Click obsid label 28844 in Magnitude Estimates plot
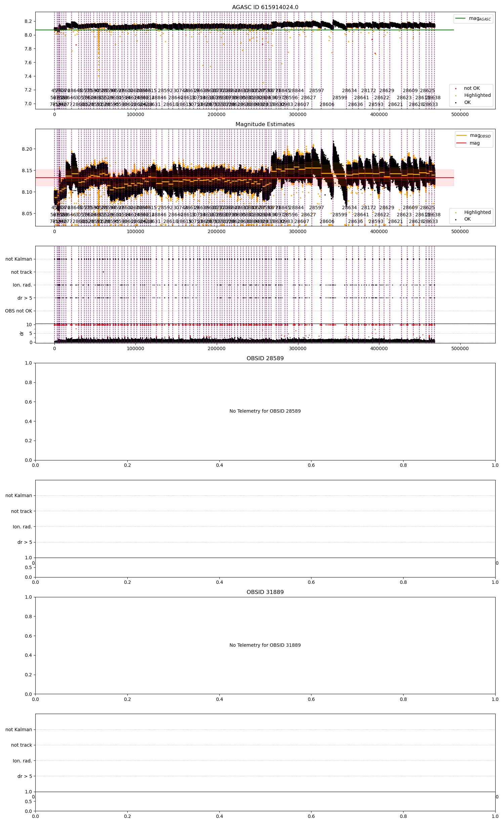The width and height of the screenshot is (504, 824). tap(296, 208)
